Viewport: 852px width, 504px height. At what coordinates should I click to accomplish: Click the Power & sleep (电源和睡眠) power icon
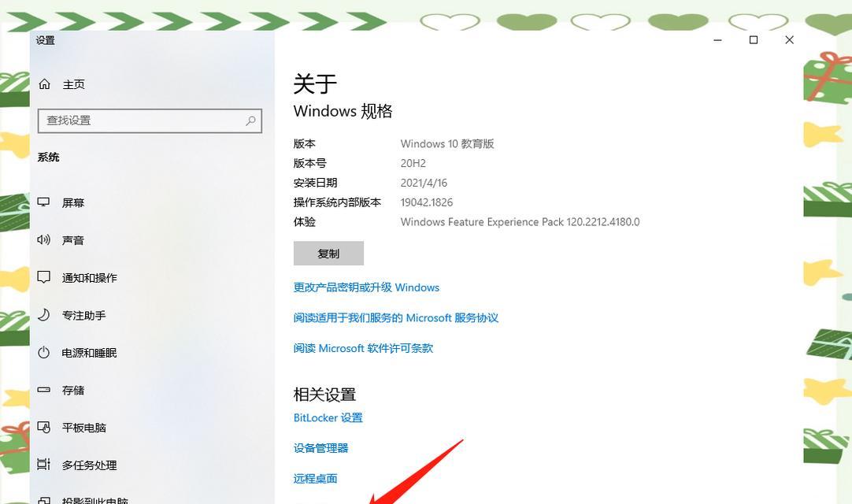pos(43,352)
